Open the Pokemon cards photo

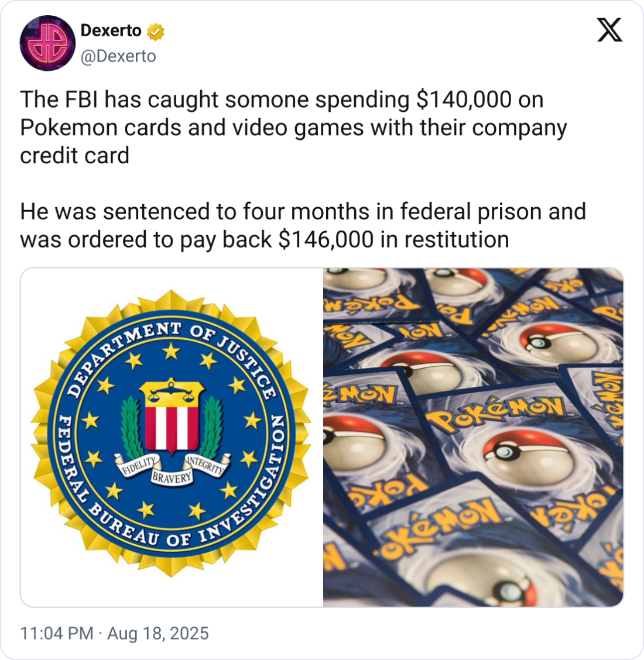[x=473, y=437]
